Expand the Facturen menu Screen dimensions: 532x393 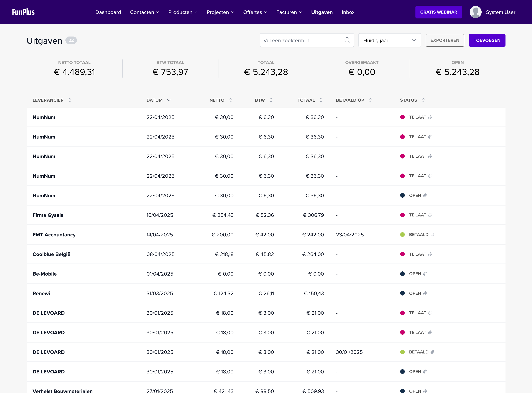(x=289, y=12)
